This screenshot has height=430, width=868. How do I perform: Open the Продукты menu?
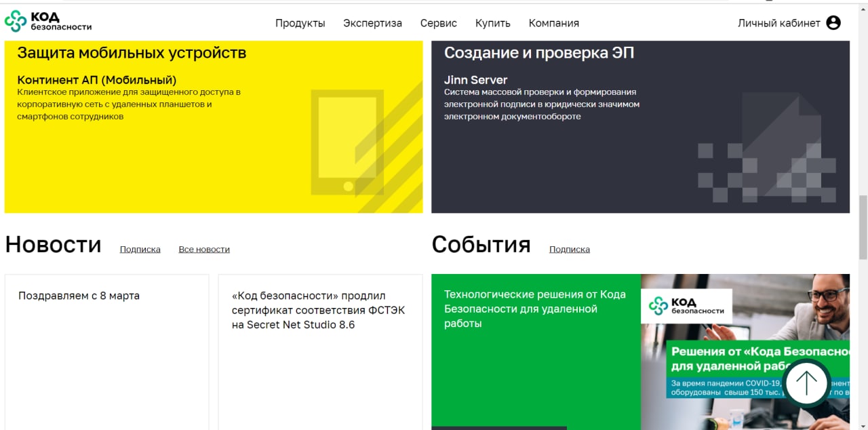(x=300, y=23)
